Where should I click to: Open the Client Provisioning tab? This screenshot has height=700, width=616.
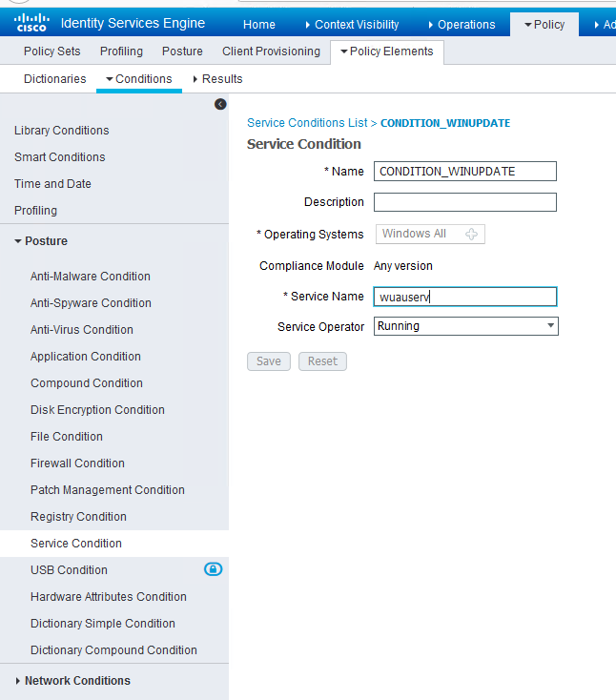271,51
